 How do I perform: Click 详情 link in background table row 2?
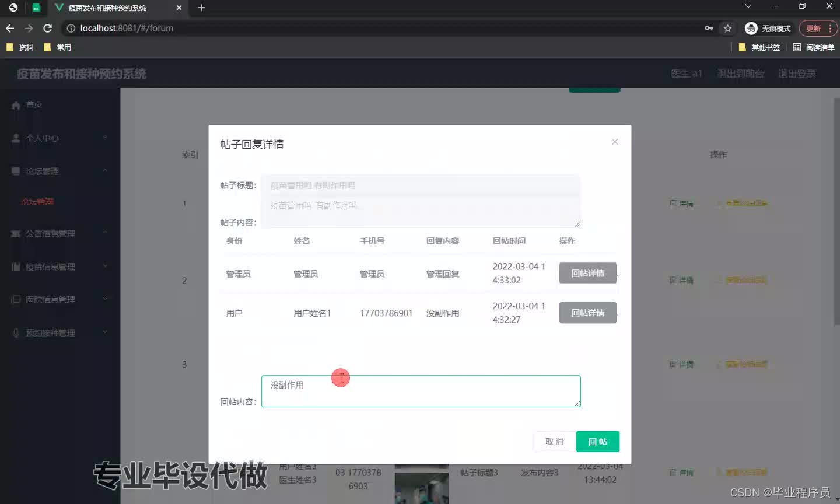tap(682, 281)
